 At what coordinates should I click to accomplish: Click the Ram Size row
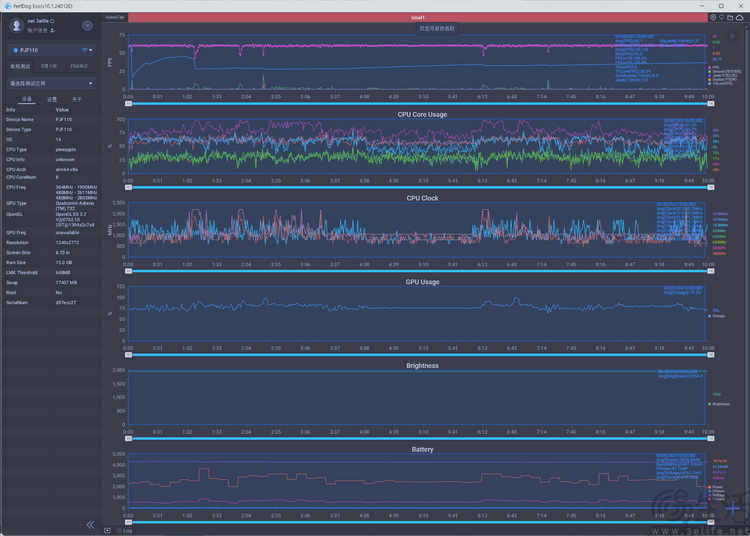coord(51,263)
